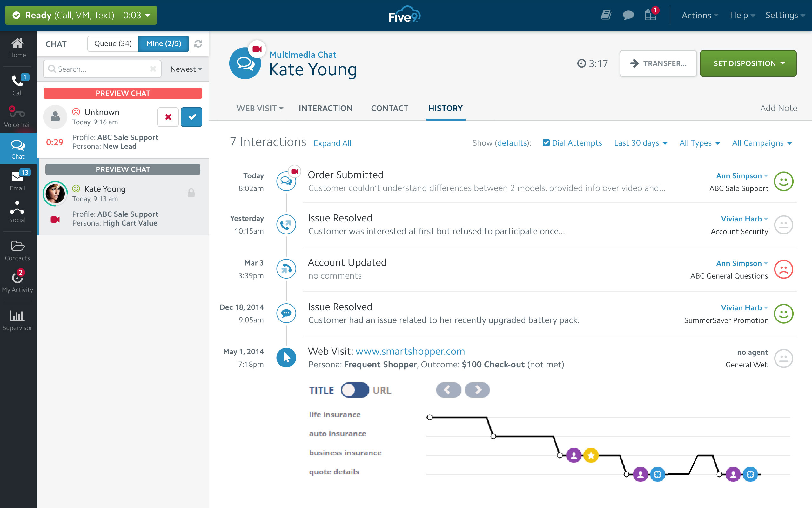Switch to the CONTACT tab
Viewport: 812px width, 508px height.
pos(389,108)
